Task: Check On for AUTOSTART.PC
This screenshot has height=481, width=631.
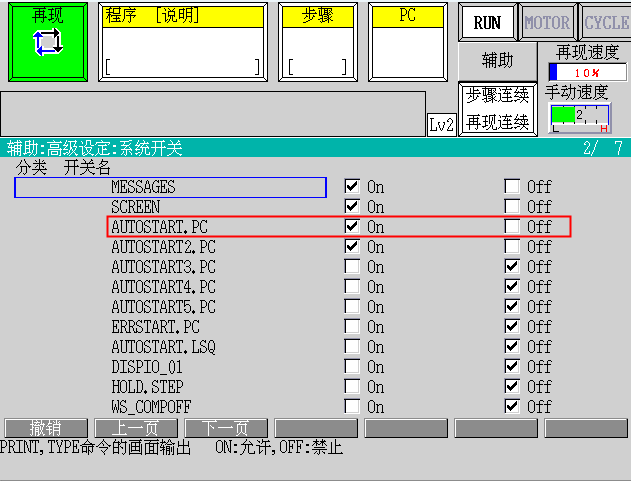Action: pos(352,226)
